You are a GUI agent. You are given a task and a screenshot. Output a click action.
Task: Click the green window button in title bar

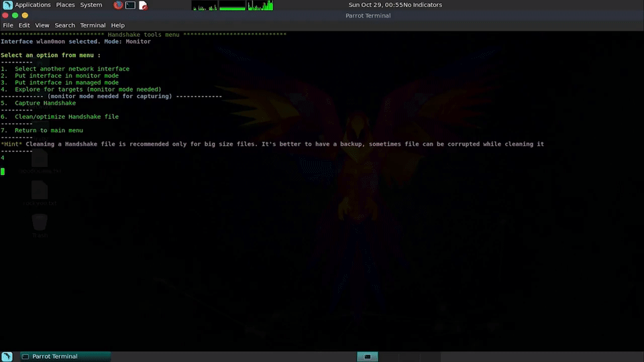coord(15,15)
